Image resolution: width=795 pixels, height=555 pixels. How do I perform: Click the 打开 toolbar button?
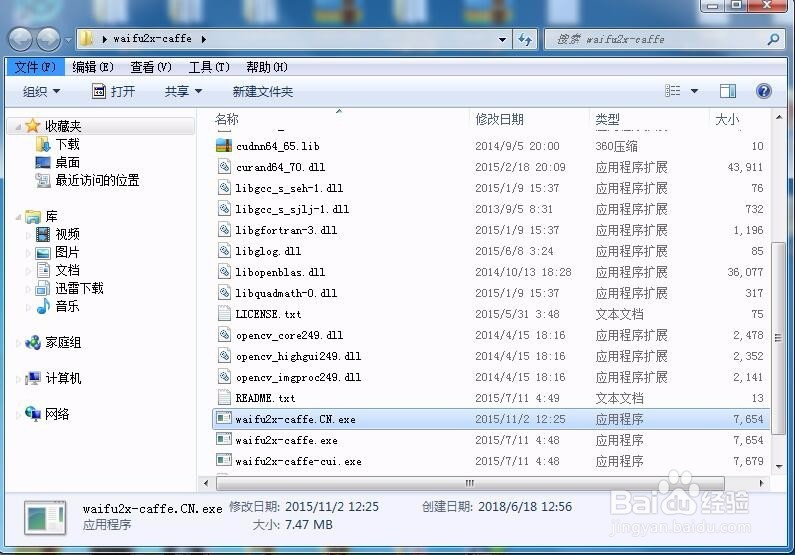pyautogui.click(x=113, y=91)
